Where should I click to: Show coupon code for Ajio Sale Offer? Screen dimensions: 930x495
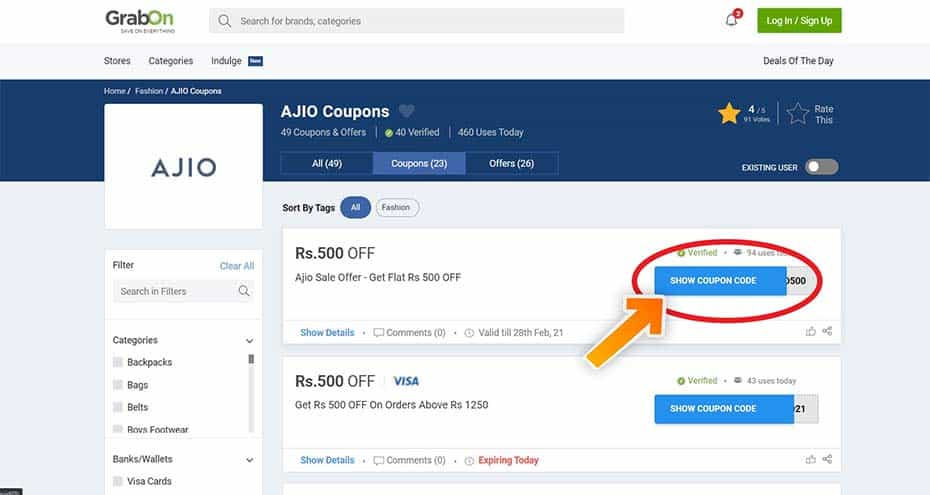pos(720,280)
